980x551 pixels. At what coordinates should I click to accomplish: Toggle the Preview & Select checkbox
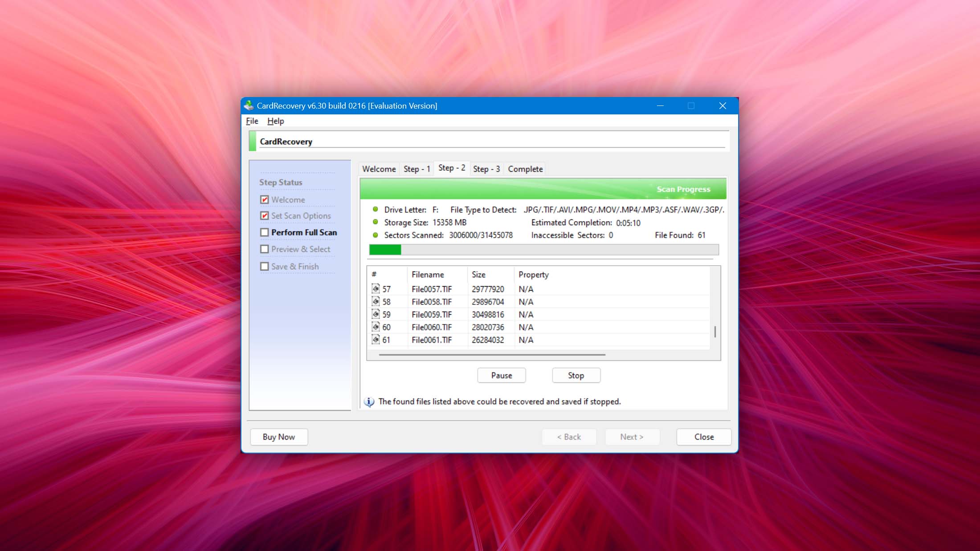pyautogui.click(x=265, y=249)
